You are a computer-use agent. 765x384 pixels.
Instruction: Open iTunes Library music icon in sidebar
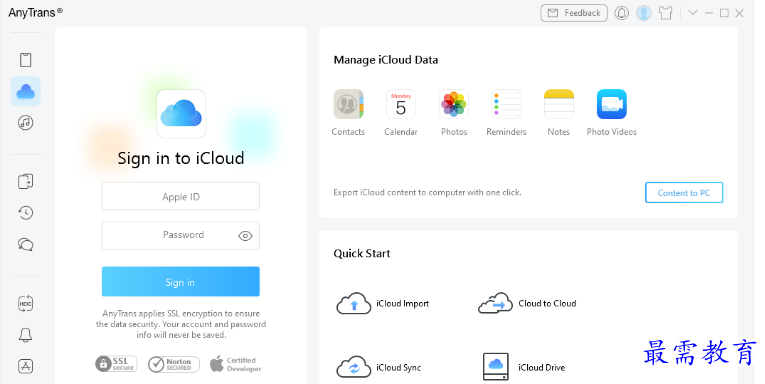[25, 122]
